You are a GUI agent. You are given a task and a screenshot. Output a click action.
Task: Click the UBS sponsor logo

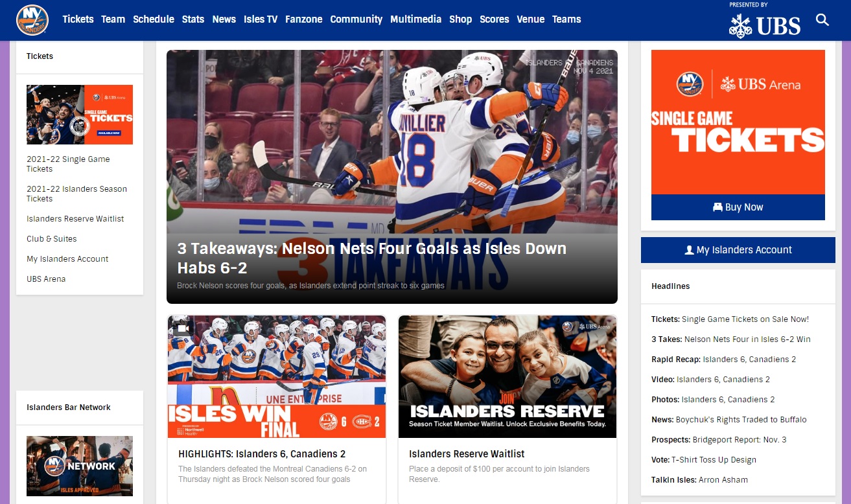[x=765, y=26]
